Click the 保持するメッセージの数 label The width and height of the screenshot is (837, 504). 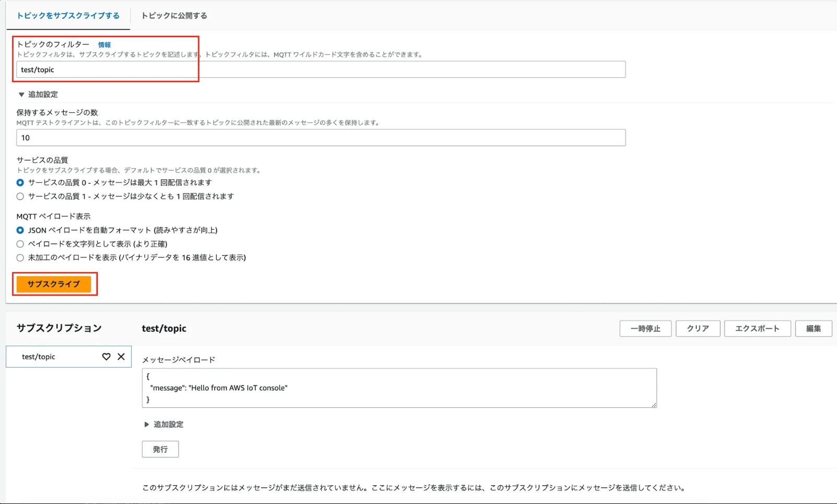[57, 113]
